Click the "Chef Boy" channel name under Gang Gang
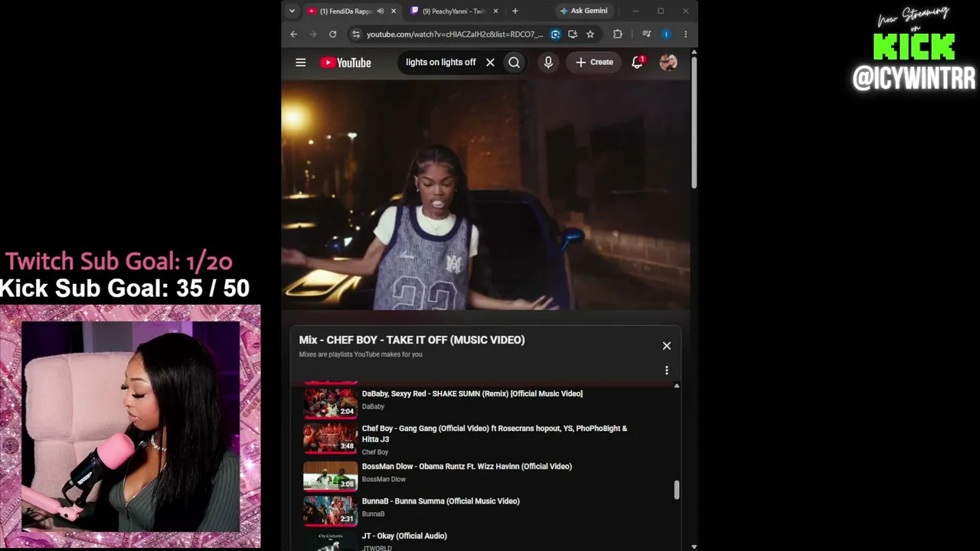 375,452
